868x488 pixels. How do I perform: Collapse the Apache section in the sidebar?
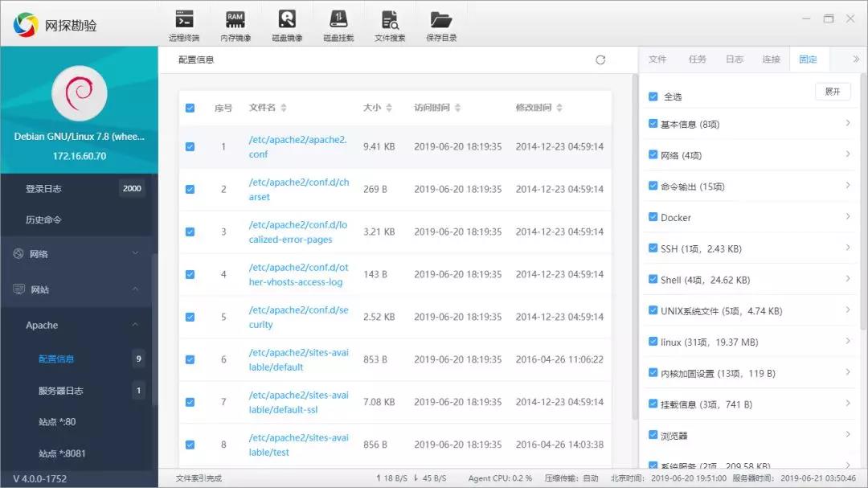pos(134,325)
